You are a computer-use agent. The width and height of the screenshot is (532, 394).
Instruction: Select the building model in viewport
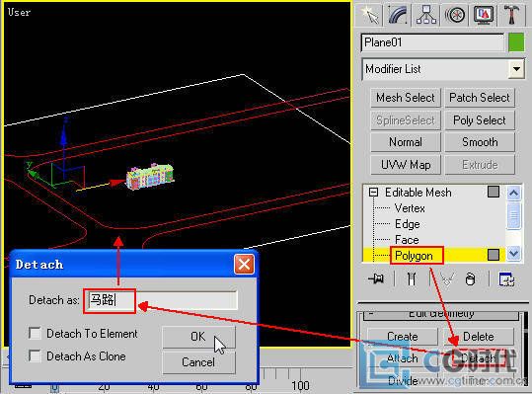(150, 176)
